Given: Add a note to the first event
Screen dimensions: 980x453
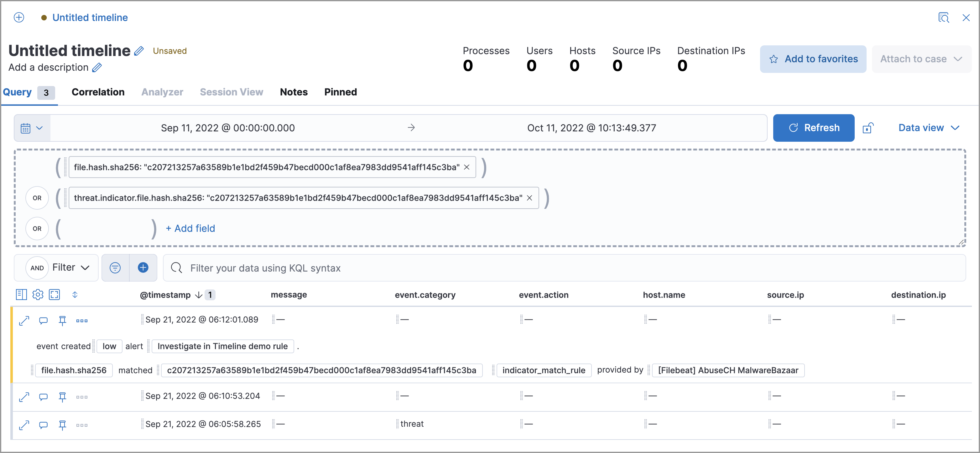Looking at the screenshot, I should click(43, 320).
